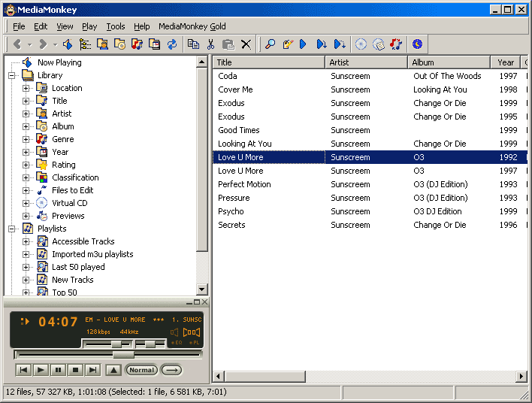Image resolution: width=532 pixels, height=403 pixels.
Task: Click the player Stop button
Action: point(76,370)
